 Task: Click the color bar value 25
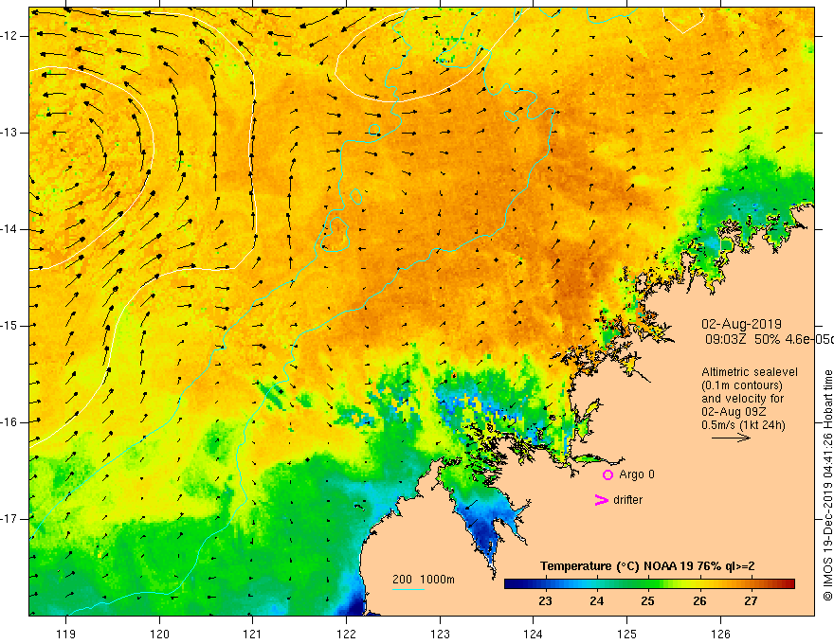click(647, 601)
